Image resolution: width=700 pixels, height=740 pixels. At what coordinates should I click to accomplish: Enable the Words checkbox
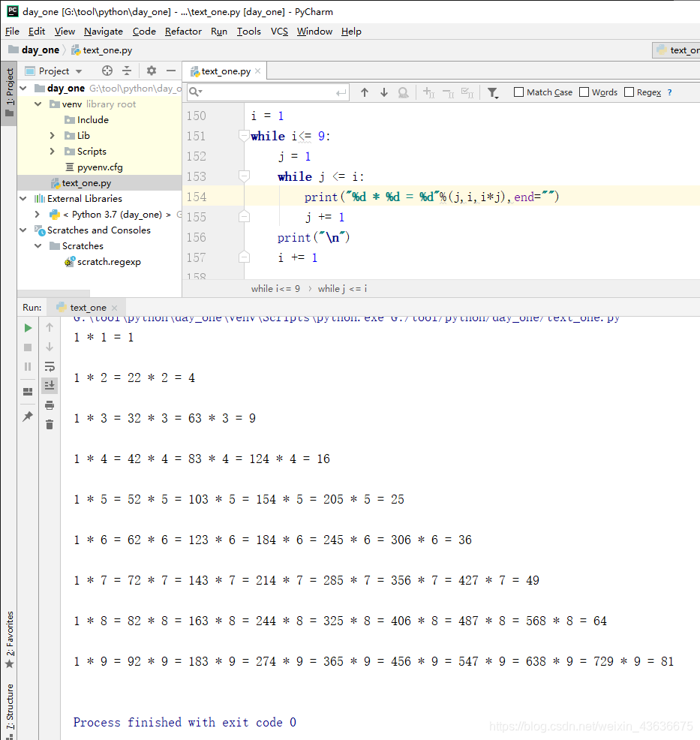pos(584,92)
